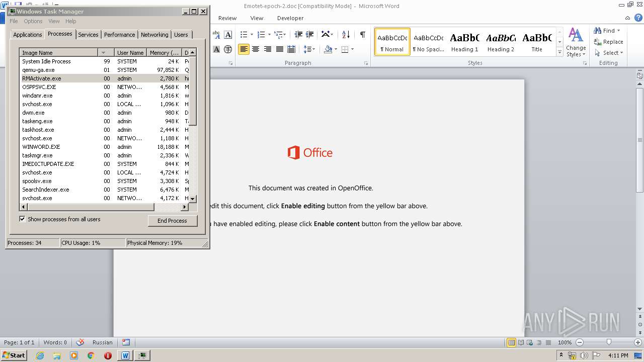The width and height of the screenshot is (644, 362).
Task: Click the Russian language indicator
Action: click(103, 342)
